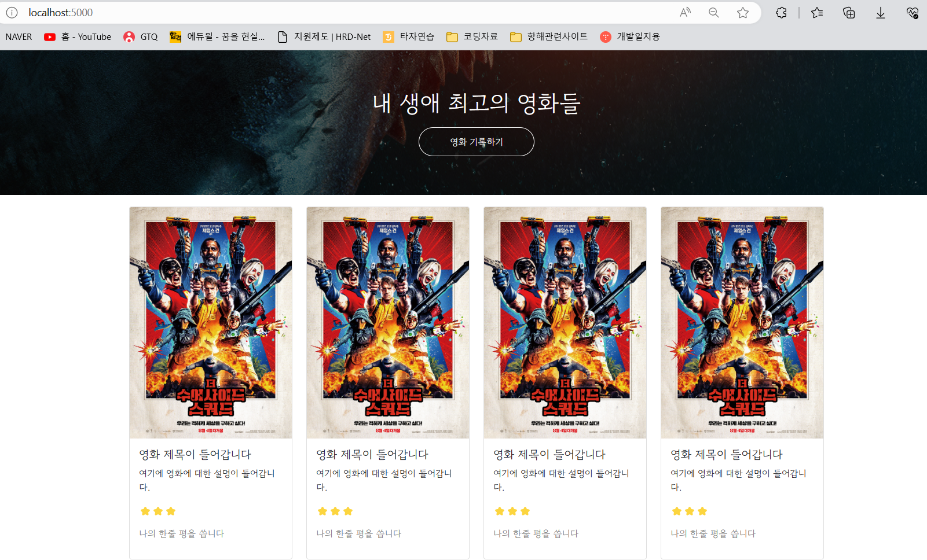927x560 pixels.
Task: Click the second card's one-line review text
Action: pos(359,533)
